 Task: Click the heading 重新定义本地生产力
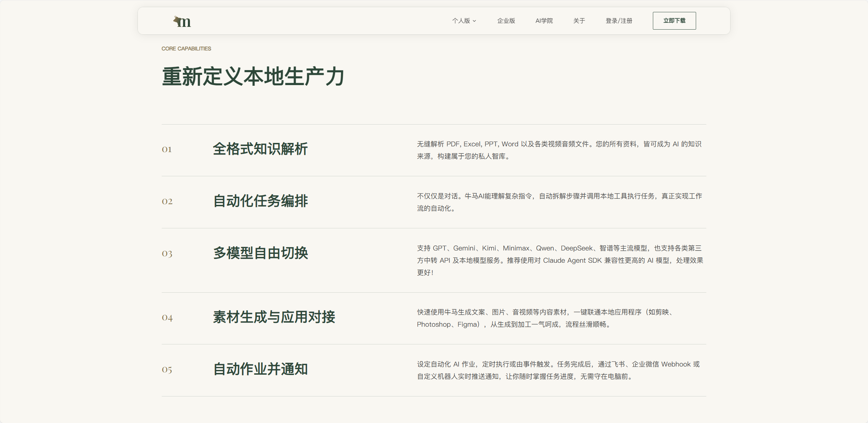(x=253, y=77)
